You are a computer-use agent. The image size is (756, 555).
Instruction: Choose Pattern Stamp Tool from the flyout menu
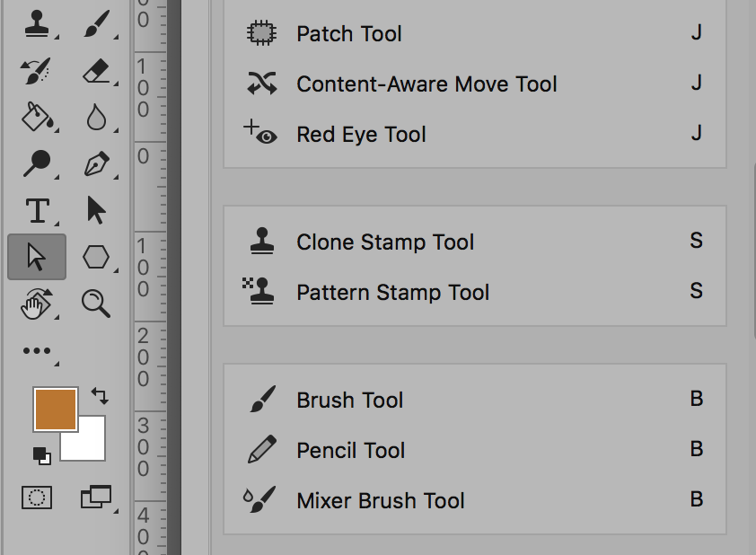(392, 292)
